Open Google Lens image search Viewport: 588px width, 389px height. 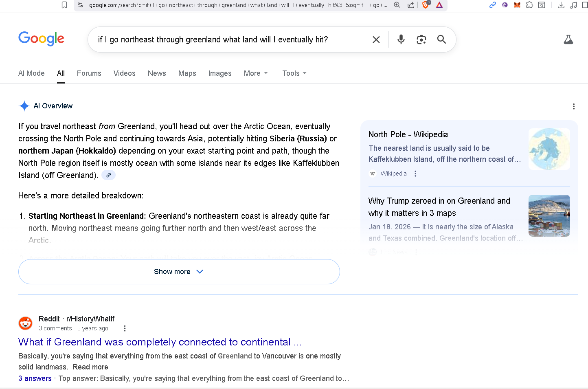click(x=421, y=40)
